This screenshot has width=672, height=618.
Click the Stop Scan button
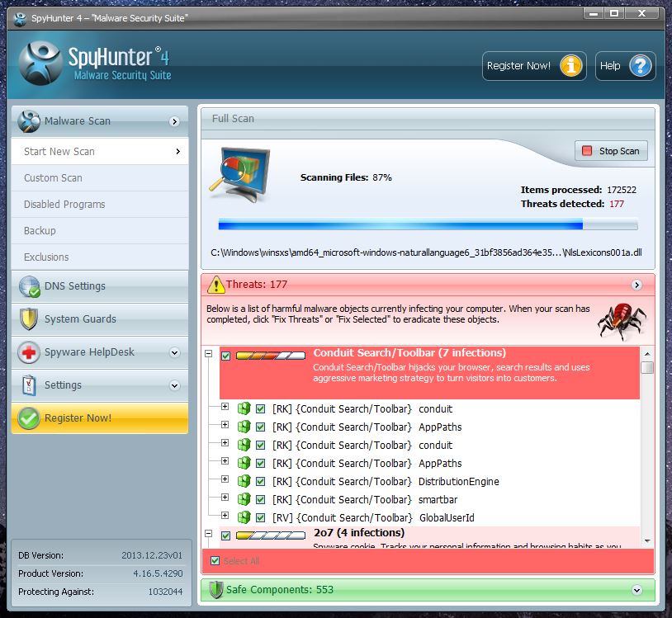pos(611,151)
